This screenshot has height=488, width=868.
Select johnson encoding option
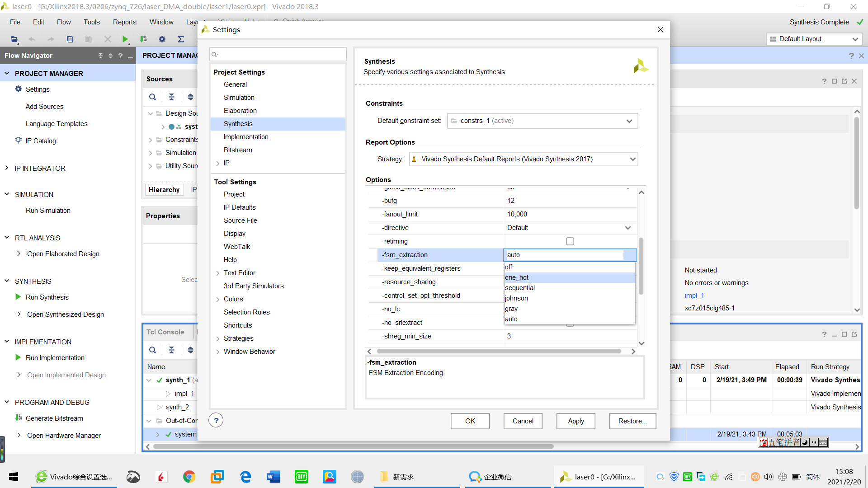pos(570,298)
